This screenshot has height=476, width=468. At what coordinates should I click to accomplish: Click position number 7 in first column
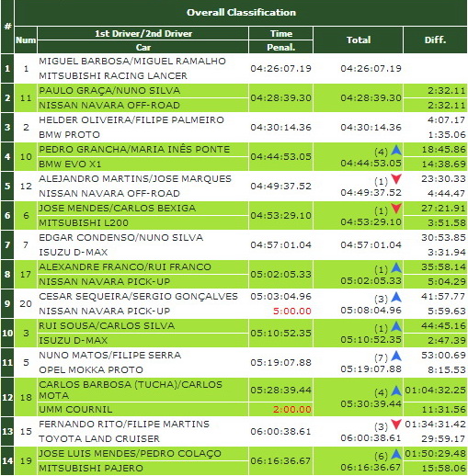click(x=7, y=244)
